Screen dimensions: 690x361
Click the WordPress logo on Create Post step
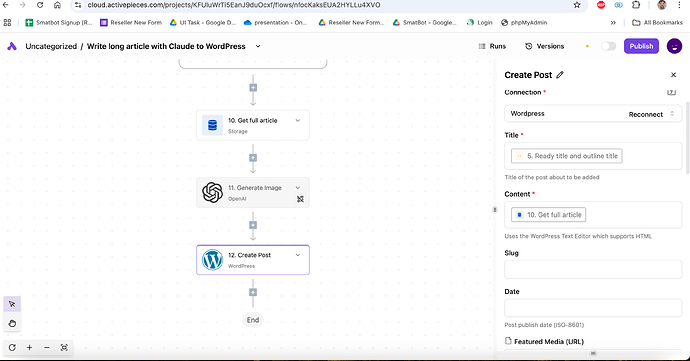pos(212,260)
